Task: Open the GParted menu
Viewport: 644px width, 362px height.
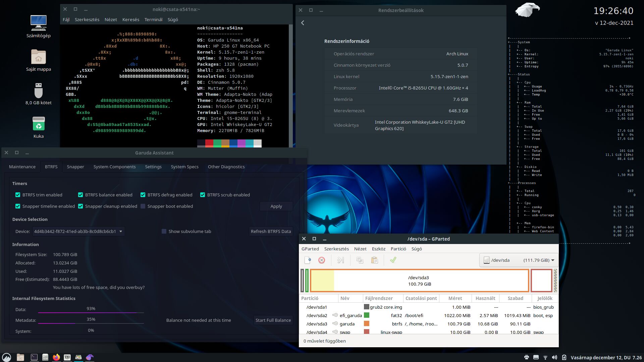Action: tap(310, 249)
